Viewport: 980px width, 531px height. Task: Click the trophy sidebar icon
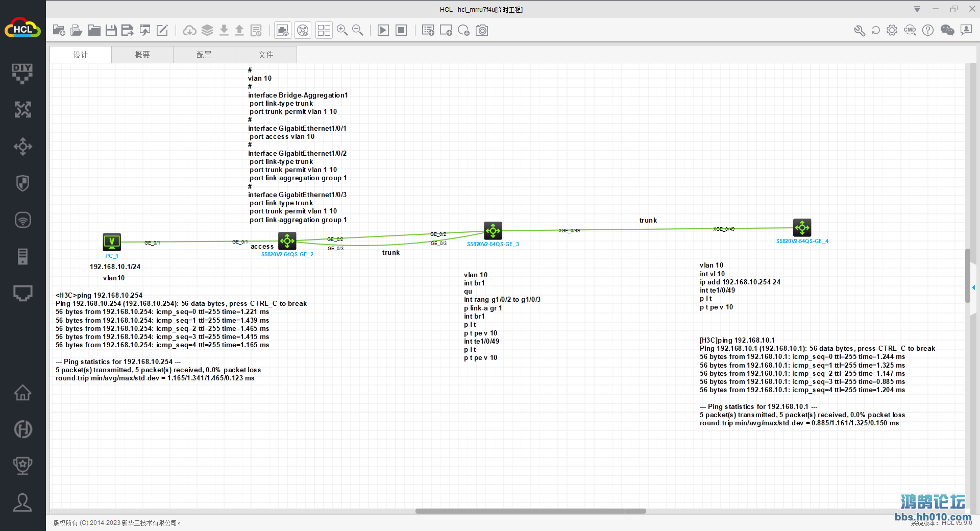point(22,466)
